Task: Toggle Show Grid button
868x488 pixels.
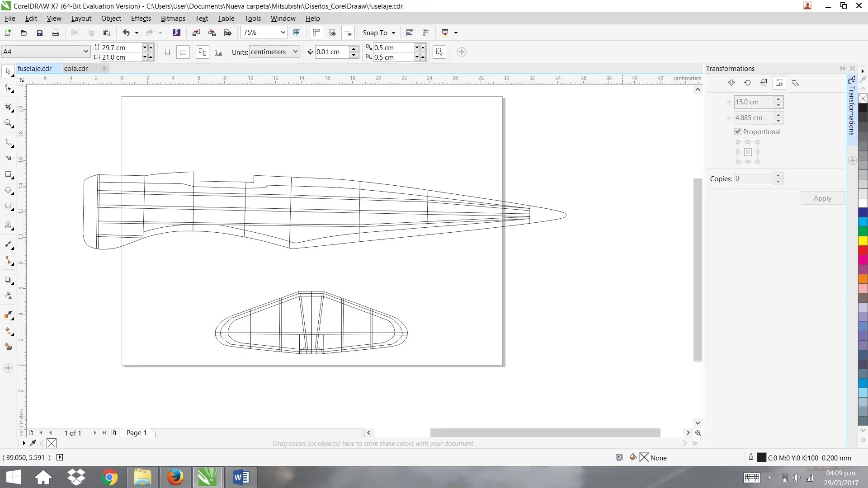Action: [332, 33]
